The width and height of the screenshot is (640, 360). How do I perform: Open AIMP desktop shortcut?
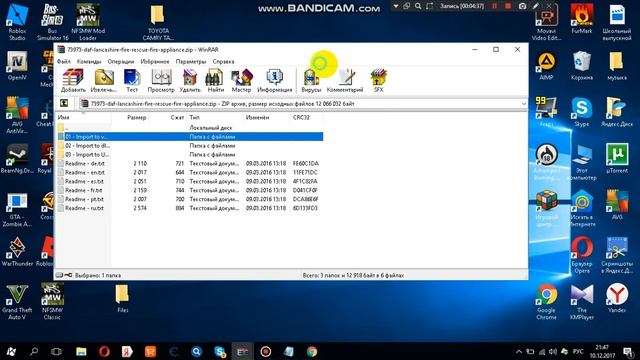point(547,65)
